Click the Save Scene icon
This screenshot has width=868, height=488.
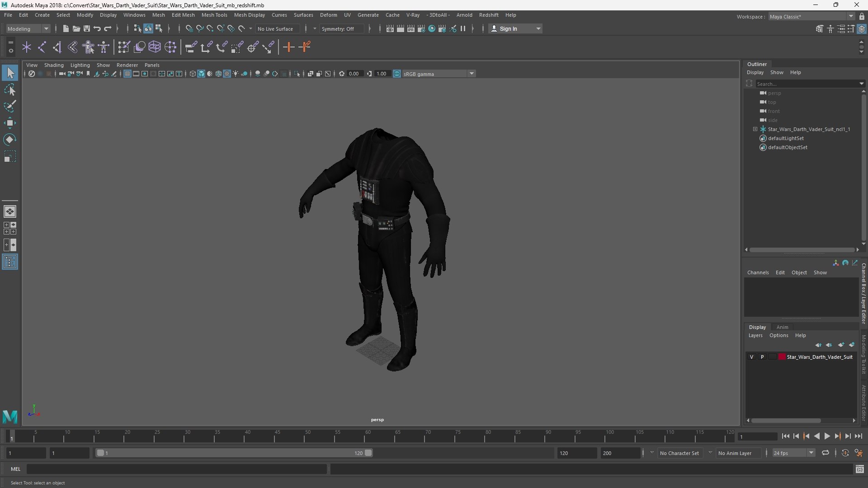pyautogui.click(x=87, y=28)
